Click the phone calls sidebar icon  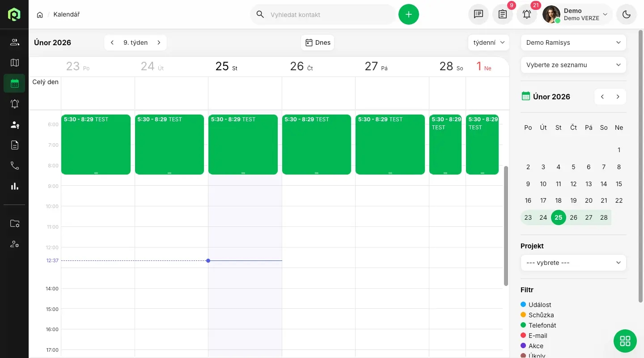point(14,166)
